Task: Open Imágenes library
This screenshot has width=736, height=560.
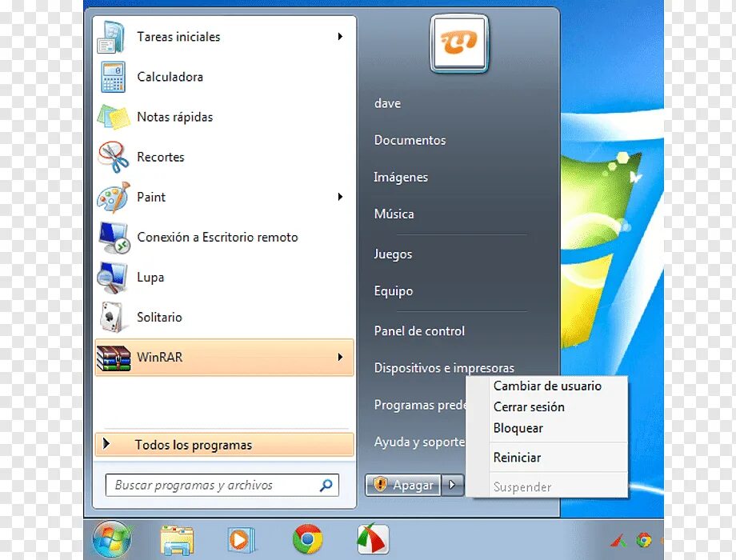Action: [401, 177]
